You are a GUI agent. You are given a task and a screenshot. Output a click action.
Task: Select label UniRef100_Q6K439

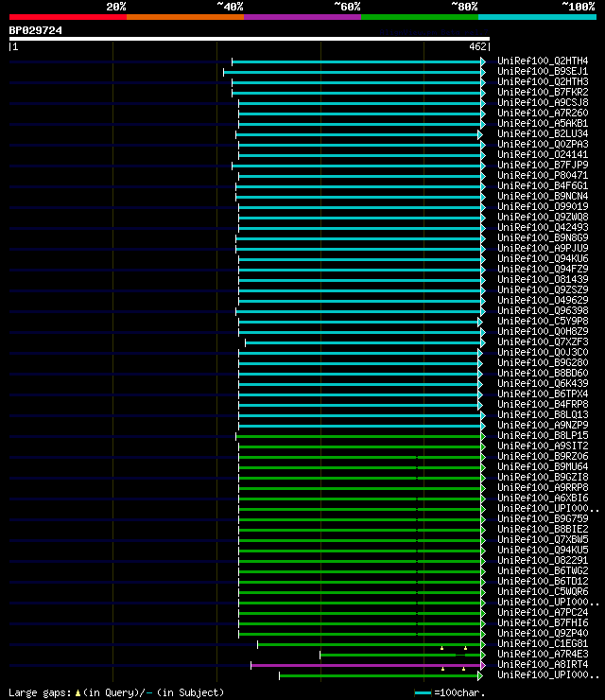tap(543, 383)
